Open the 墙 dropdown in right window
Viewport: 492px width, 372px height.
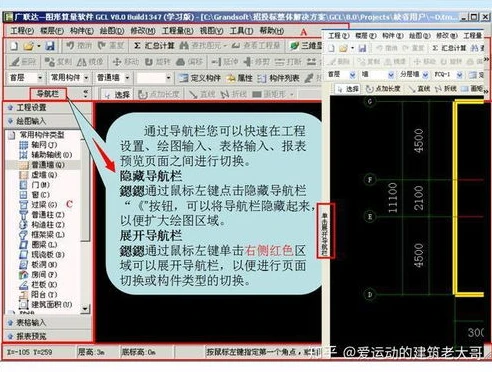coord(391,75)
